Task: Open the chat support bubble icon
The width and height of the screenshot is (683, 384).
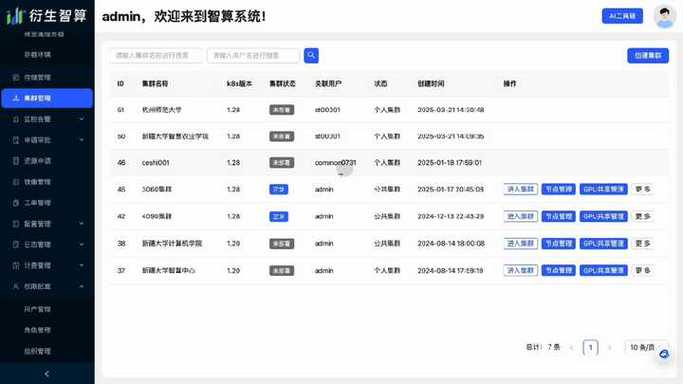Action: tap(664, 354)
